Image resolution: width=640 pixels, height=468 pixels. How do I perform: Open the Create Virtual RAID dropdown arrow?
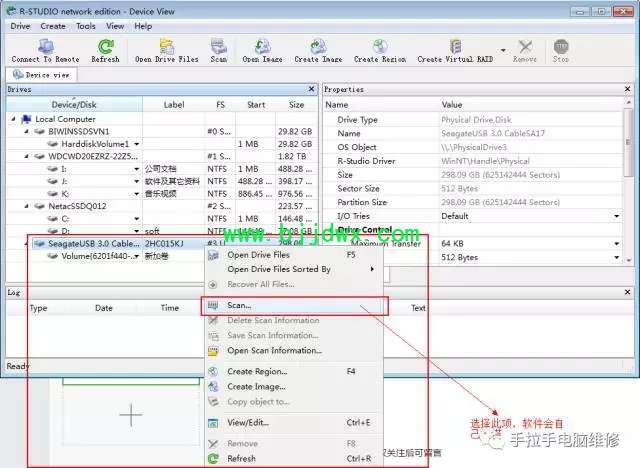503,50
